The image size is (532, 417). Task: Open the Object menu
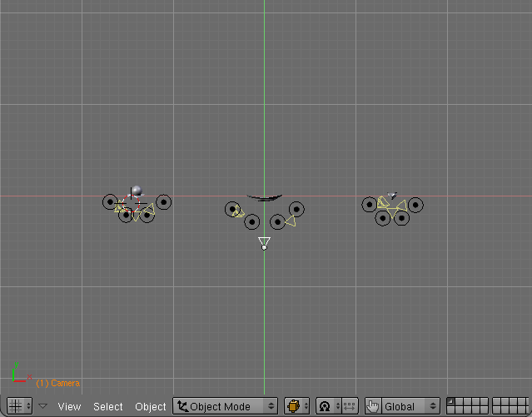(x=151, y=406)
